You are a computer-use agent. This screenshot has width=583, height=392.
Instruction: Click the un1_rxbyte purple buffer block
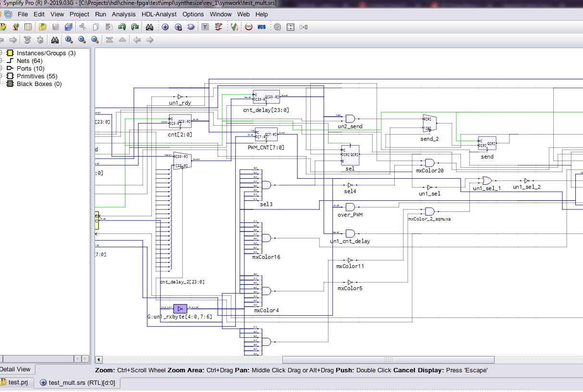coord(180,308)
